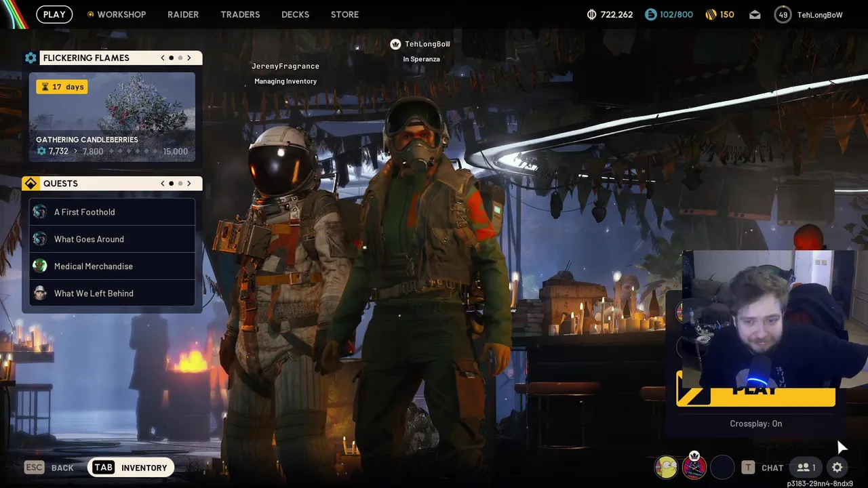Viewport: 868px width, 488px height.
Task: Click the coin currency icon beside 722.262
Action: pyautogui.click(x=591, y=14)
